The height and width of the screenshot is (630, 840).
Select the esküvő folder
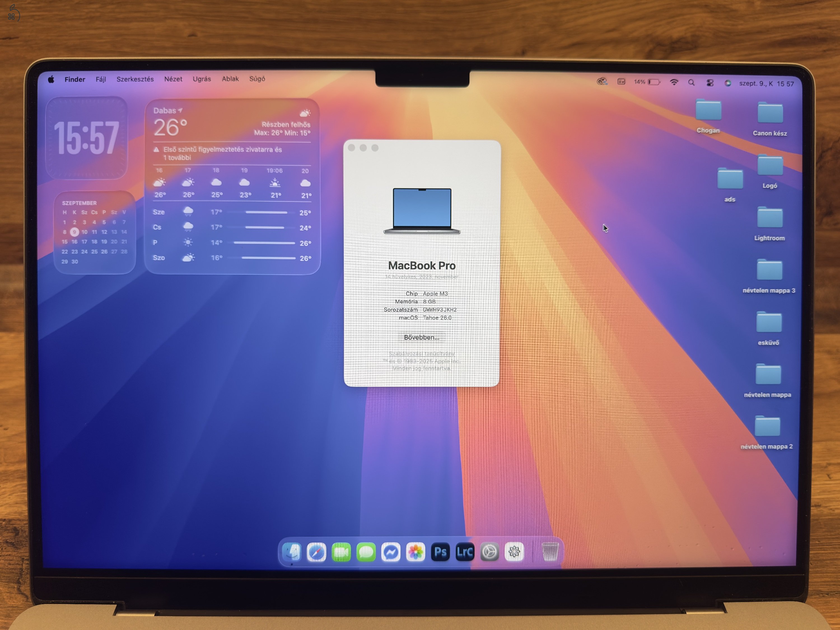tap(769, 322)
